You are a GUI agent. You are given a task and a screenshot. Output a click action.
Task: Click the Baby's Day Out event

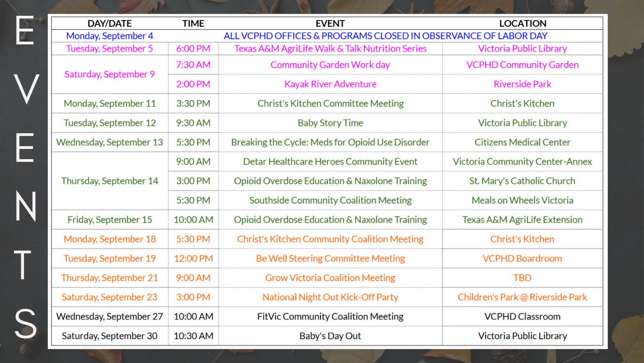330,336
